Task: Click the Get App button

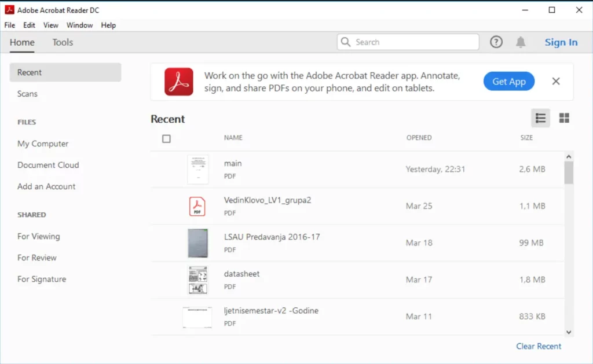Action: coord(508,81)
